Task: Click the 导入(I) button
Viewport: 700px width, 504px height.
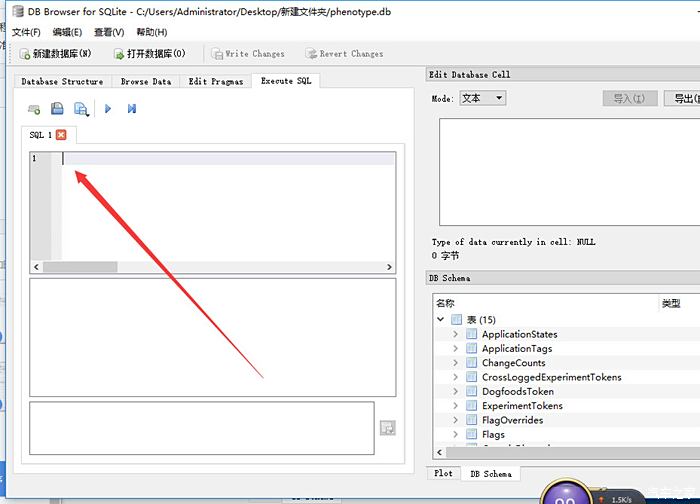Action: pos(629,98)
